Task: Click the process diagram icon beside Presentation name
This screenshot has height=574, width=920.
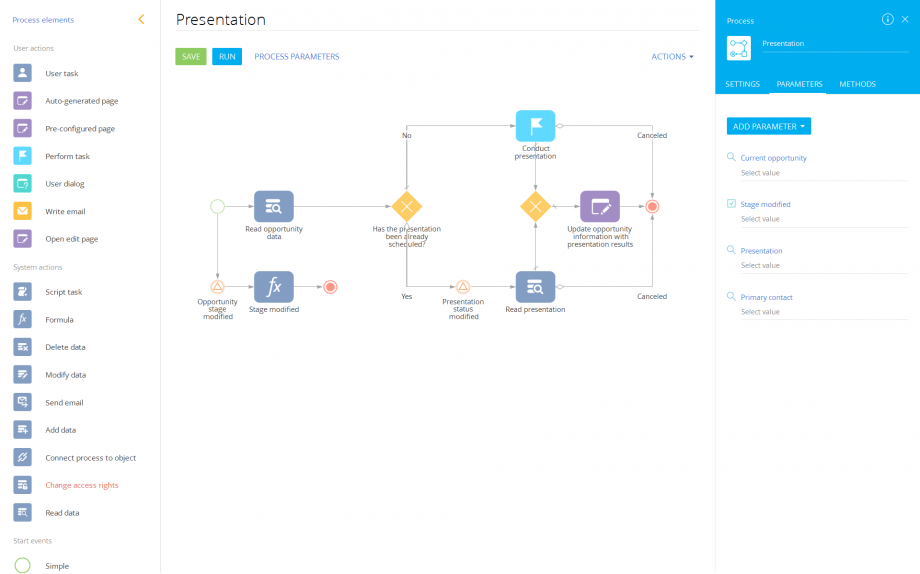Action: coord(739,48)
